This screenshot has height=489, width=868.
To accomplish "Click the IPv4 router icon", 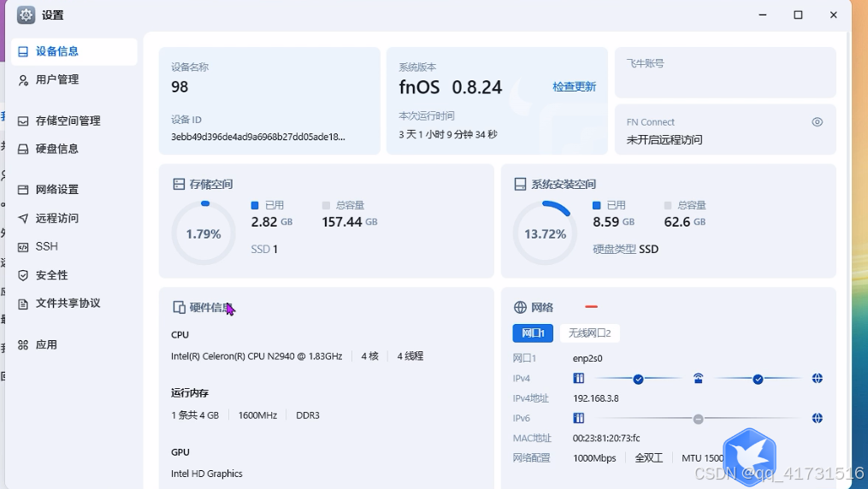I will pos(699,379).
